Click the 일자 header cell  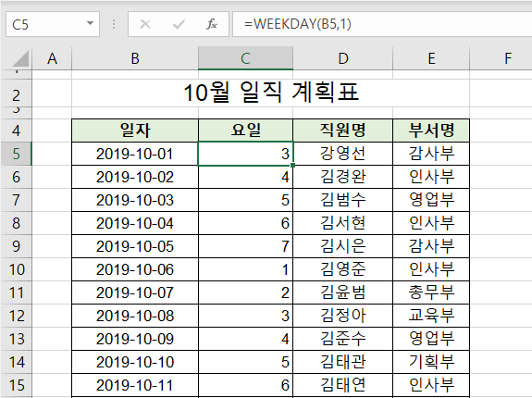pyautogui.click(x=135, y=131)
